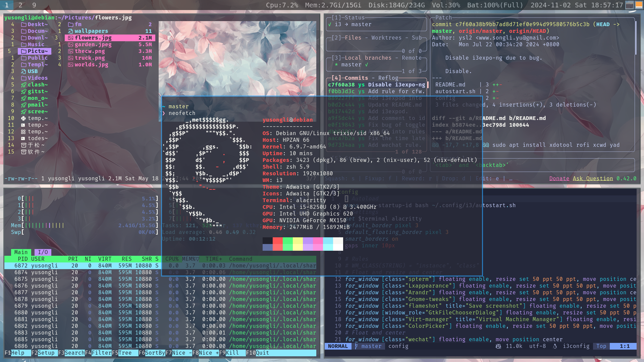
Task: Select the master branch in Local branches
Action: [351, 65]
